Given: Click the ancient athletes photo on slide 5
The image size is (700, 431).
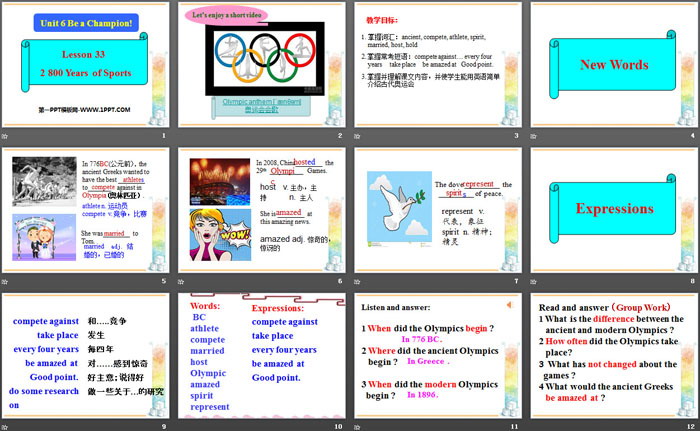Looking at the screenshot, I should (x=44, y=181).
